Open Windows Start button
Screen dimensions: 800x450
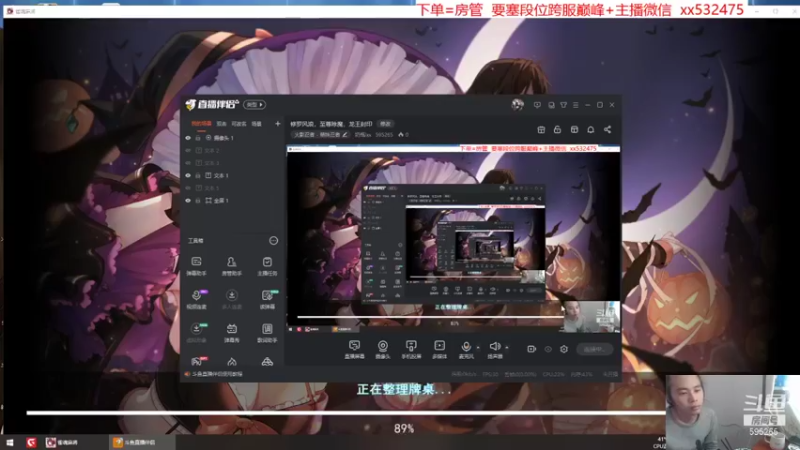click(x=10, y=442)
